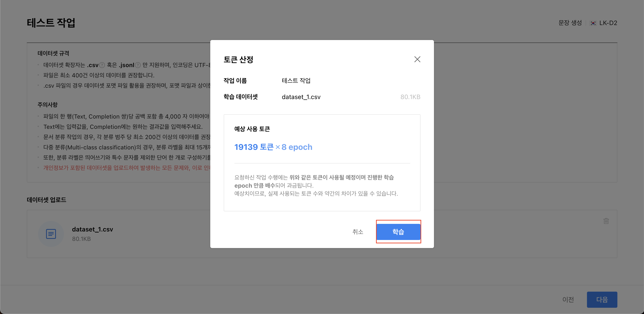Cancel with the 취소 button
Screen dimensions: 644x314
[357, 232]
